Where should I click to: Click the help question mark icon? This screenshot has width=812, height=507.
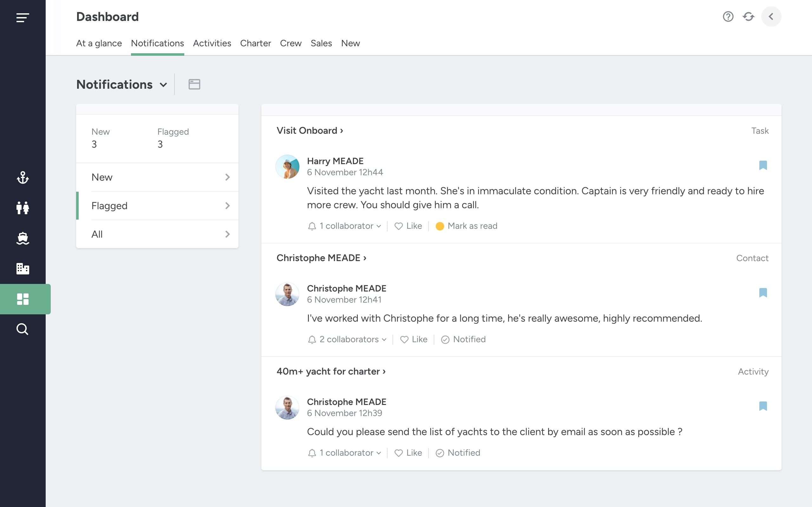[x=728, y=16]
